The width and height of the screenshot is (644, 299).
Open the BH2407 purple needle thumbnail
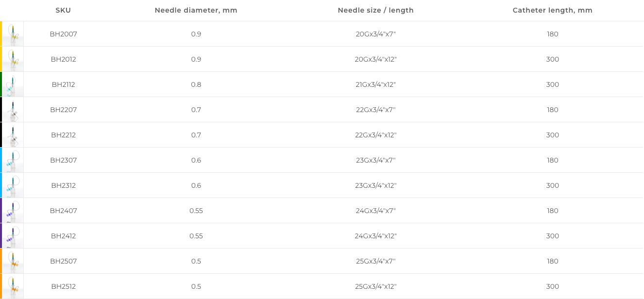tap(13, 211)
